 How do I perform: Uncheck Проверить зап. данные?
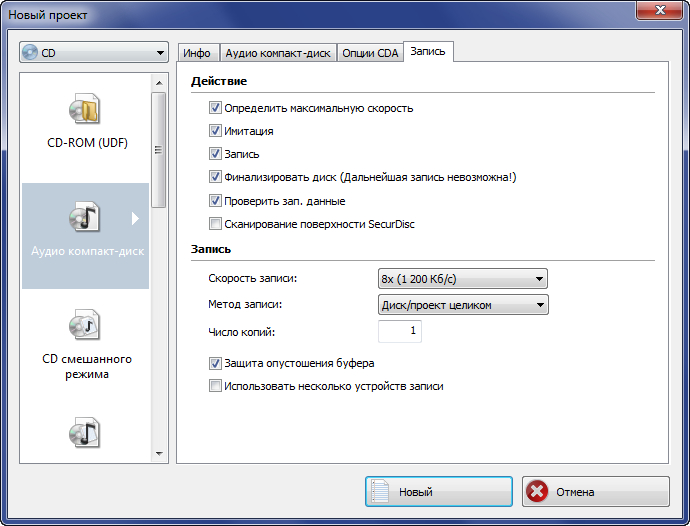tap(215, 201)
